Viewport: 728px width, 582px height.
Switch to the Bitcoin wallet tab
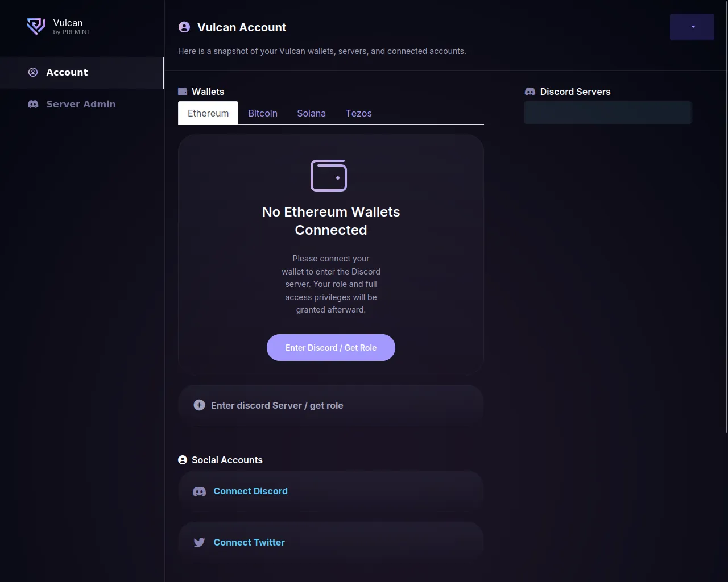pyautogui.click(x=263, y=113)
